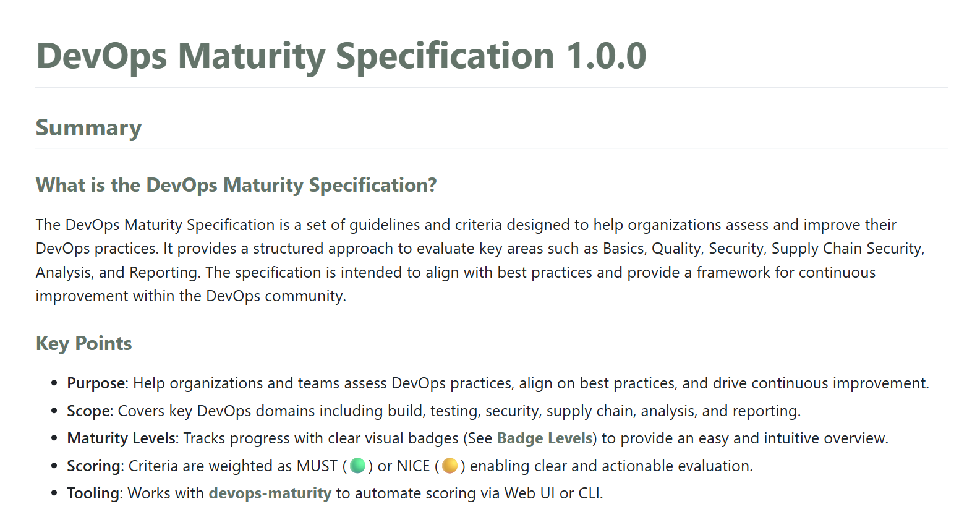This screenshot has width=980, height=517.
Task: Click the bullet marker before Scoring
Action: pos(54,466)
